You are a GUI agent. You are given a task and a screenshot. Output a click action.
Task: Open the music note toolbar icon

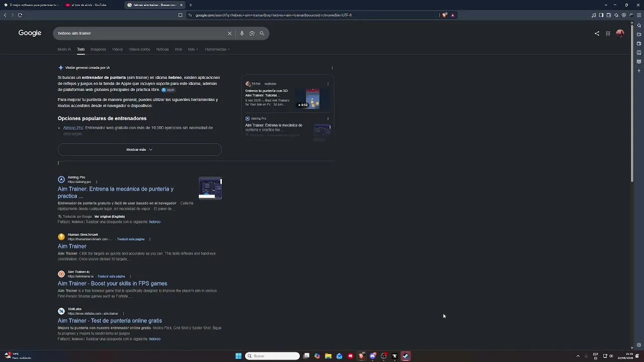click(594, 15)
